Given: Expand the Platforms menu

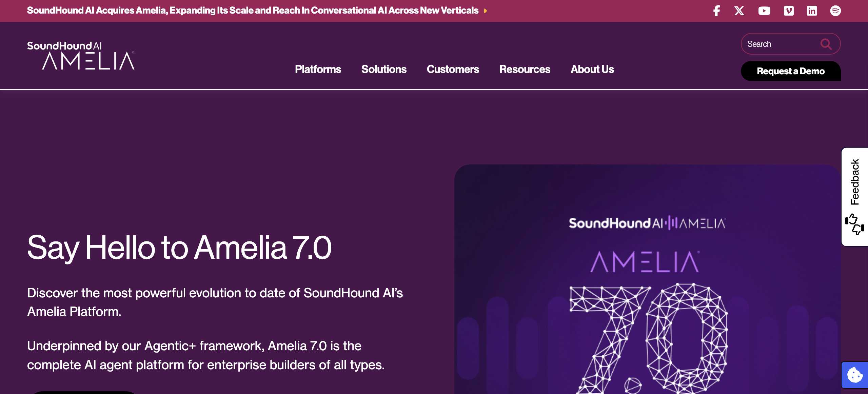Looking at the screenshot, I should [318, 69].
